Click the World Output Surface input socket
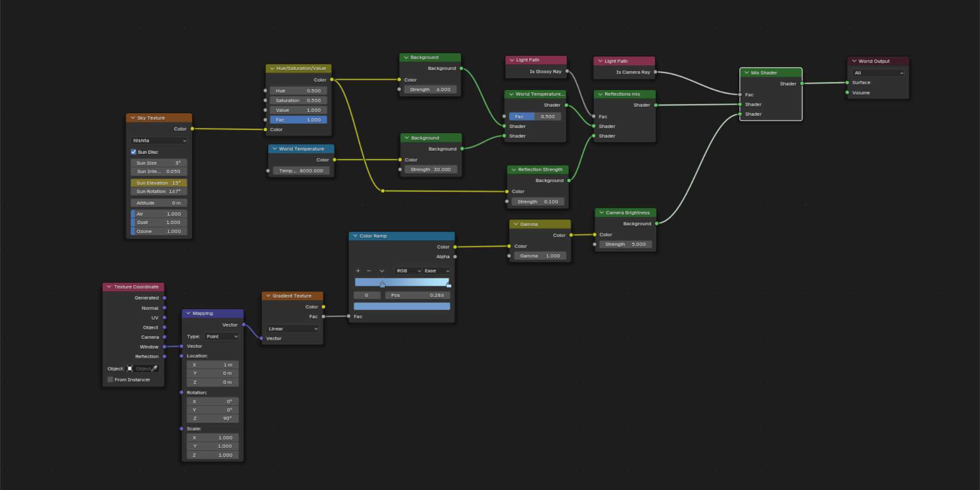 click(847, 83)
